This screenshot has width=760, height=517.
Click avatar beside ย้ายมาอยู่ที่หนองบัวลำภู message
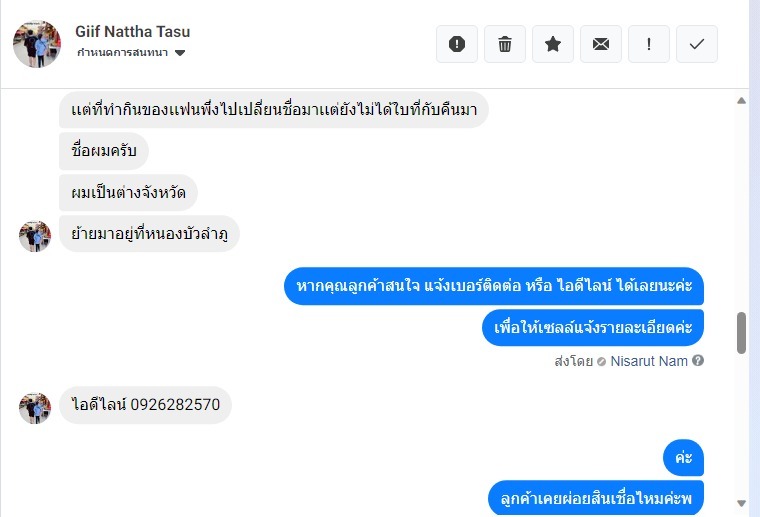point(35,236)
